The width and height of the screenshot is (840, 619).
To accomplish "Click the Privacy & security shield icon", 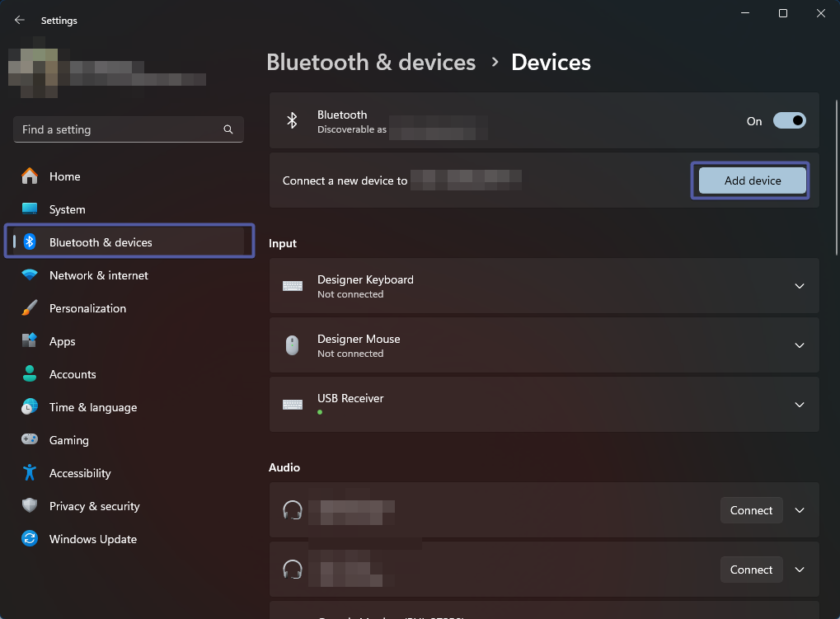I will click(x=30, y=506).
